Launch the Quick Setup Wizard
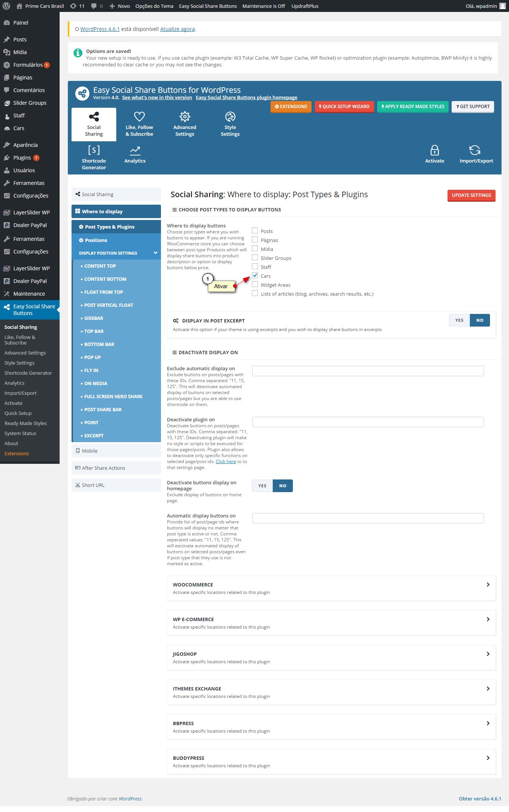This screenshot has height=812, width=509. [344, 107]
